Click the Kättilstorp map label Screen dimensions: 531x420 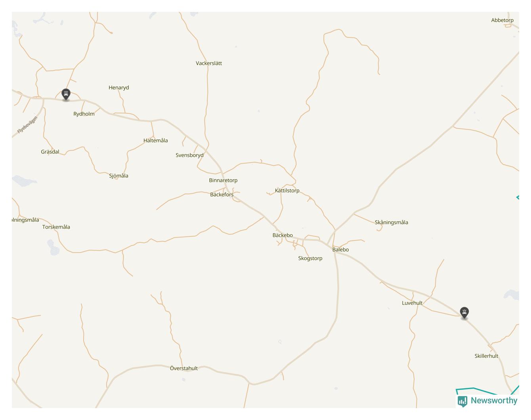pyautogui.click(x=287, y=191)
